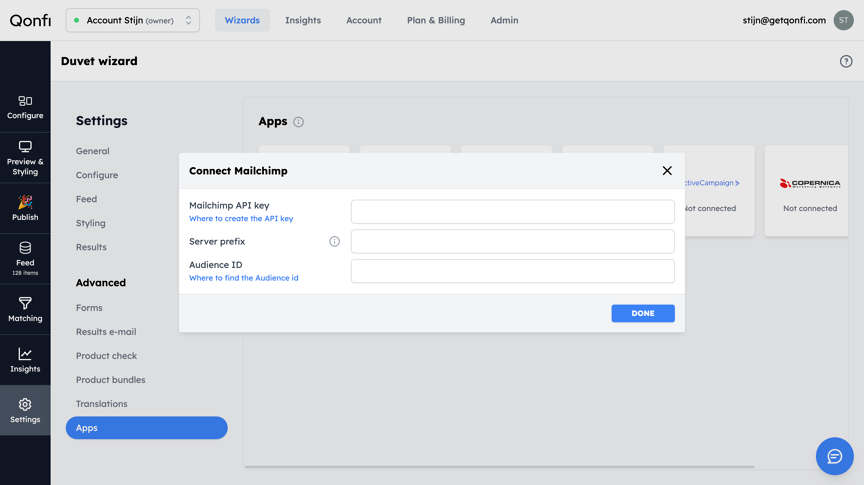Click the info icon next to Apps
This screenshot has width=864, height=485.
point(298,122)
